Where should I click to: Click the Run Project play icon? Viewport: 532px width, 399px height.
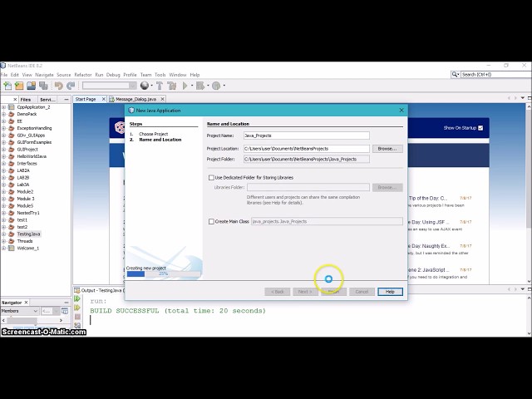(x=185, y=86)
